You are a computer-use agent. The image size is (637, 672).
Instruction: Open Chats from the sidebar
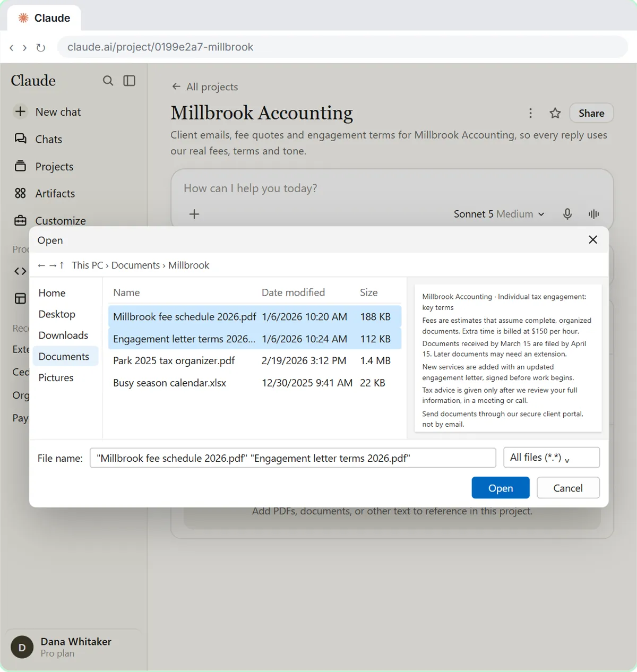pyautogui.click(x=48, y=139)
